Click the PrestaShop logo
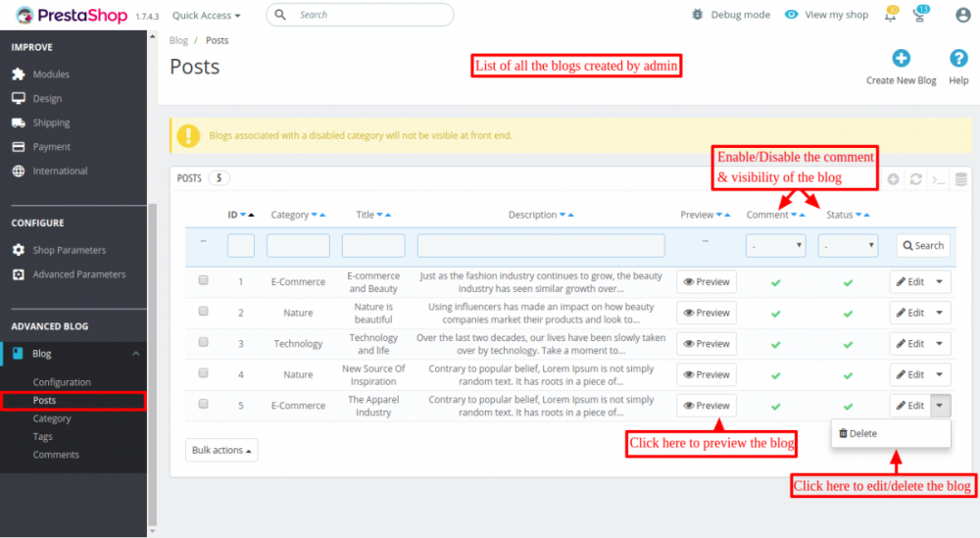This screenshot has width=980, height=538. pyautogui.click(x=71, y=15)
